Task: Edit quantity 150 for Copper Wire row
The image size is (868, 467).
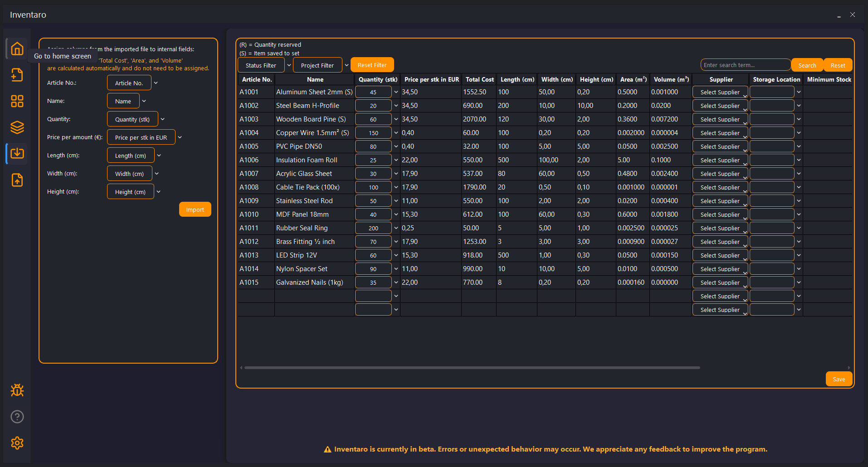Action: click(373, 133)
